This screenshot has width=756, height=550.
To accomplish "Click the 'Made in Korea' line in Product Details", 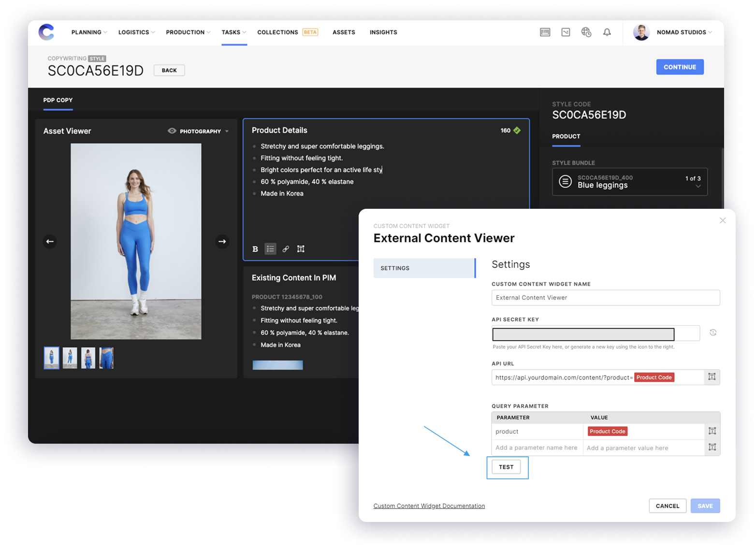I will click(282, 193).
